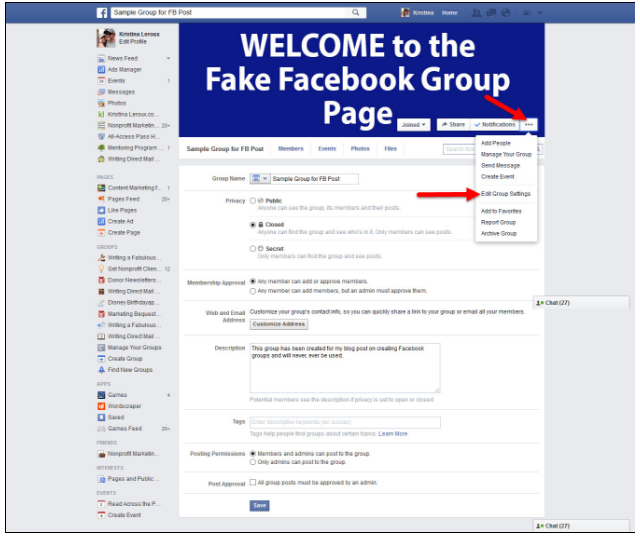This screenshot has width=640, height=538.
Task: Click the search magnifier icon
Action: (356, 13)
